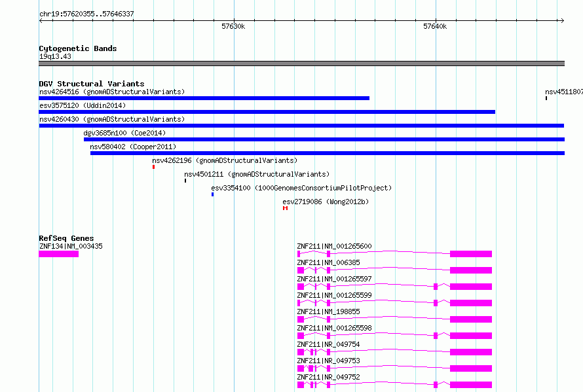Open the nsv4501211 label text
The width and height of the screenshot is (583, 392).
tap(257, 174)
